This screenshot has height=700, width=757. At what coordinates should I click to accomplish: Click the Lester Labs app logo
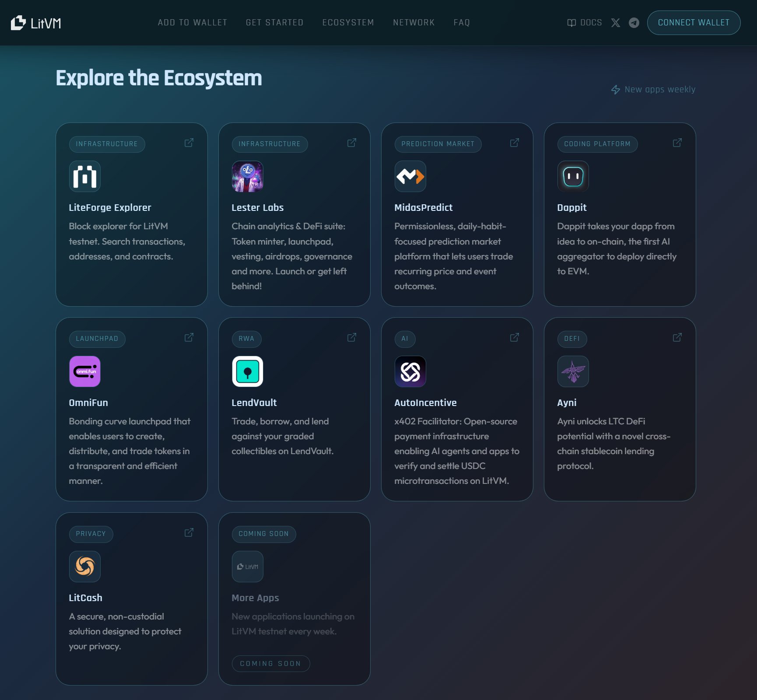[248, 176]
